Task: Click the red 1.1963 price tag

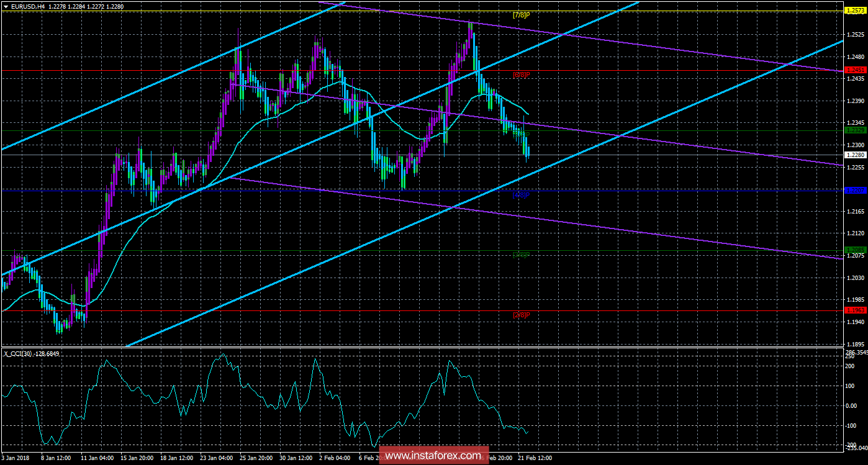Action: (855, 310)
